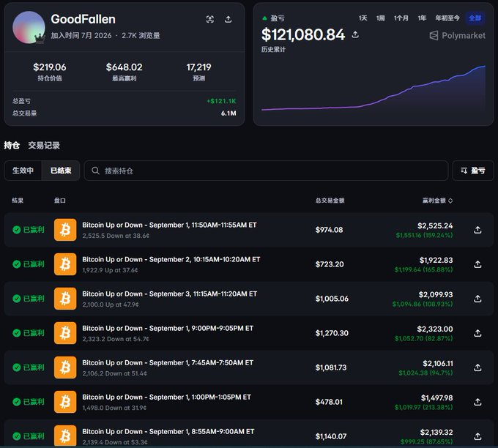Share the $1,922.83 winning position
Screen dimensions: 498x448
pyautogui.click(x=477, y=264)
